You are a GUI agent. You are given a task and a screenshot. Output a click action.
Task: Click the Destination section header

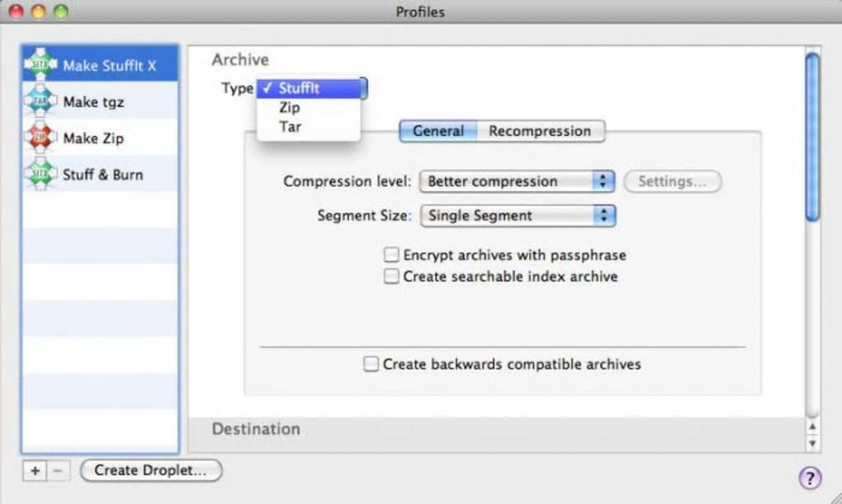(x=256, y=429)
